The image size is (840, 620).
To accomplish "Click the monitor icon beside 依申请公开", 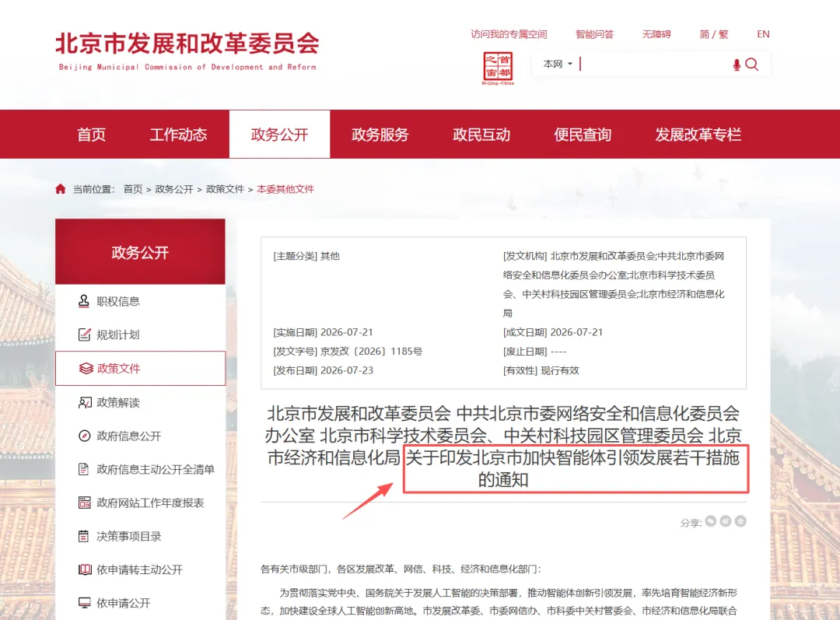I will tap(85, 603).
